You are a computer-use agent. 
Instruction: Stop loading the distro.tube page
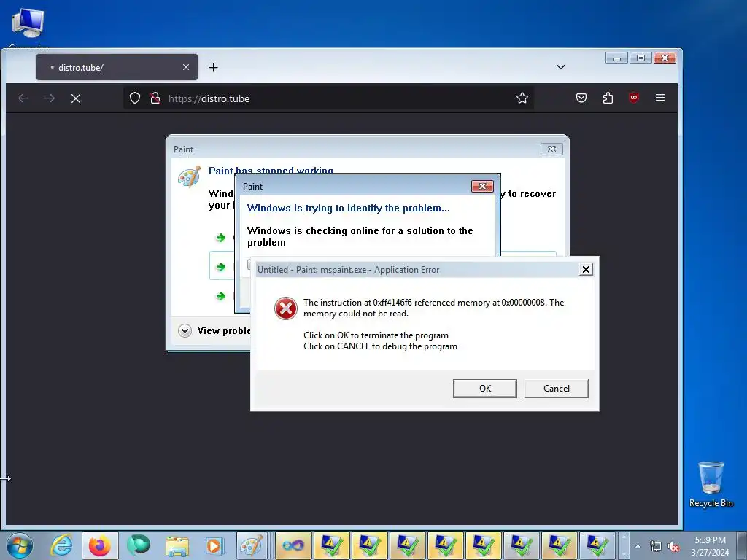tap(76, 98)
